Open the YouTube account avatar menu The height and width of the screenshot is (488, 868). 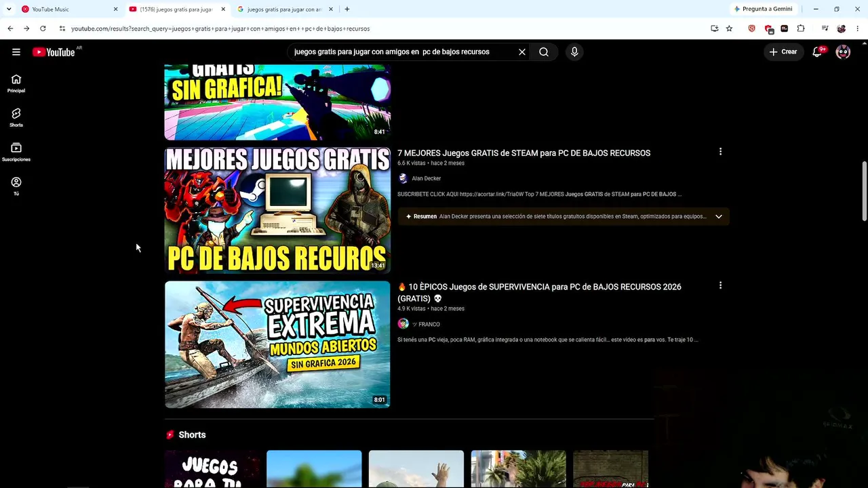(843, 52)
